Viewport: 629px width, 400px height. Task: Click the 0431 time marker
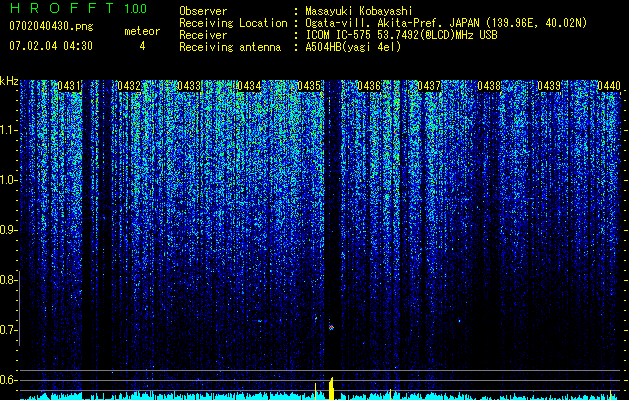coord(69,86)
